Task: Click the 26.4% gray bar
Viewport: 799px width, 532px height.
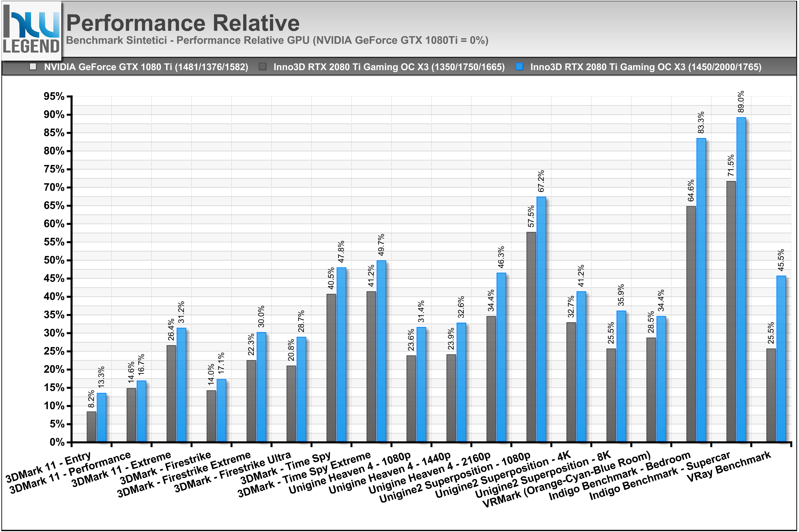Action: tap(171, 394)
